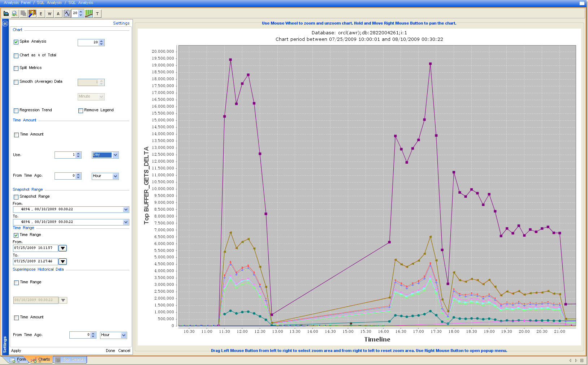Click the magnifier with green arrows icon
Image resolution: width=588 pixels, height=365 pixels.
point(14,14)
